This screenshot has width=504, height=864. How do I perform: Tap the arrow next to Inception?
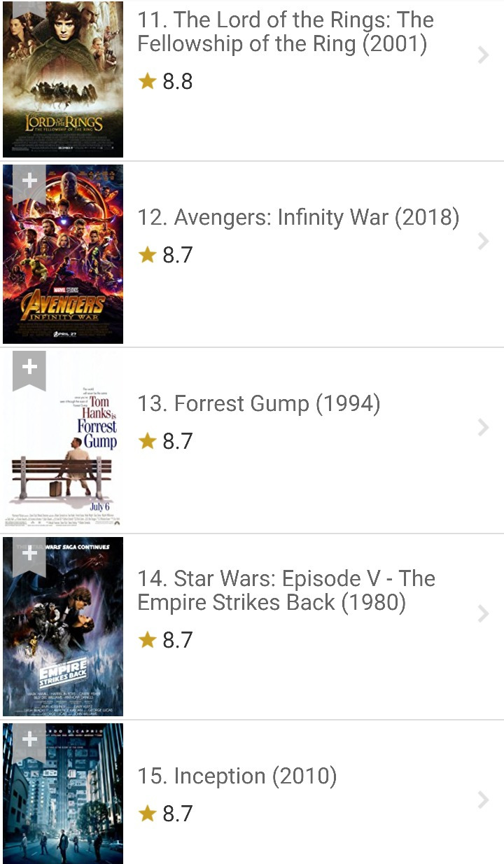[483, 800]
